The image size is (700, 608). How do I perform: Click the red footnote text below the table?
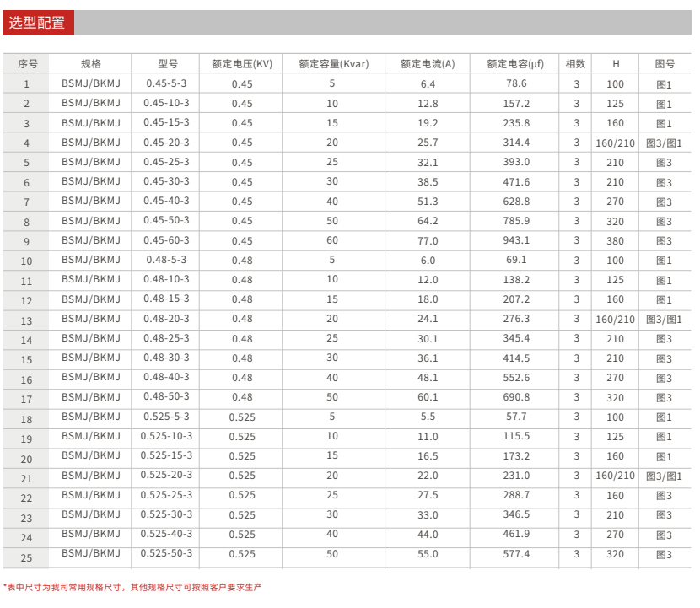coord(132,587)
